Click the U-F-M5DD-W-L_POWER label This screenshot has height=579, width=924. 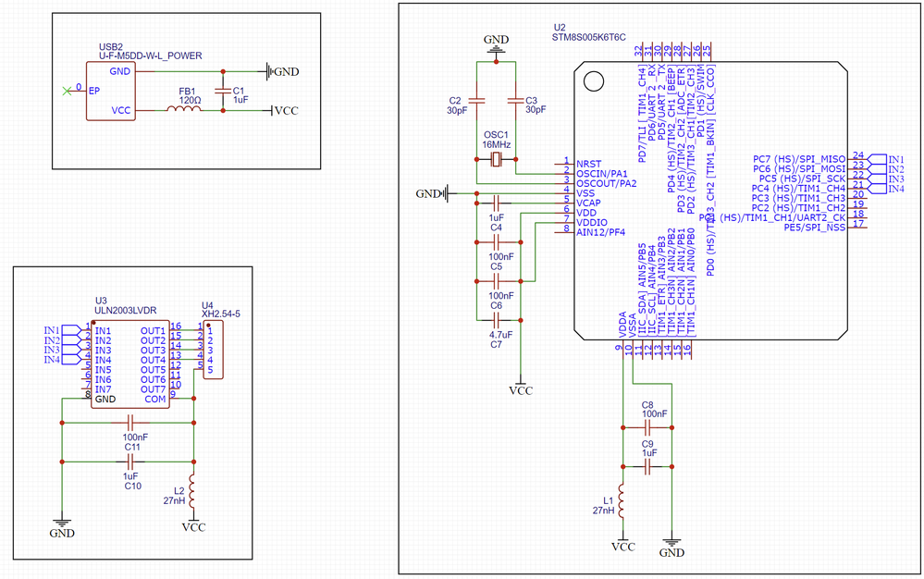click(150, 55)
